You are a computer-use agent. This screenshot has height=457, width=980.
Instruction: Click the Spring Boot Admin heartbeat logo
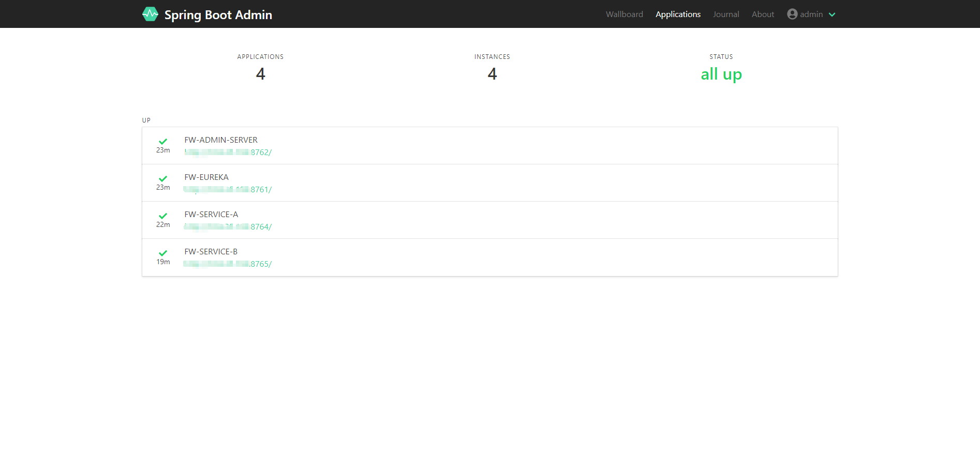(x=150, y=14)
